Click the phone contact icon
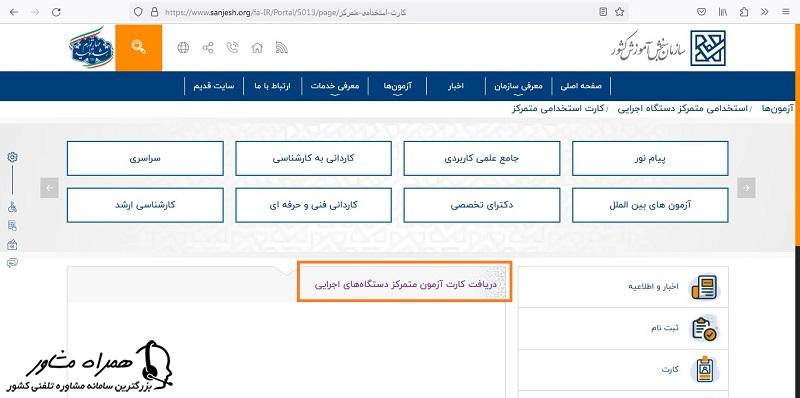 (233, 48)
